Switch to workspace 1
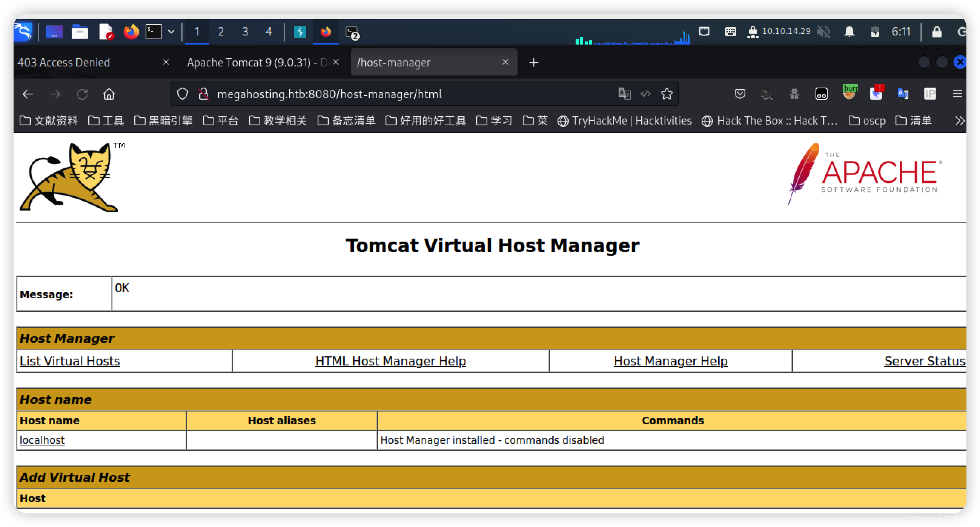The image size is (980, 527). (197, 32)
